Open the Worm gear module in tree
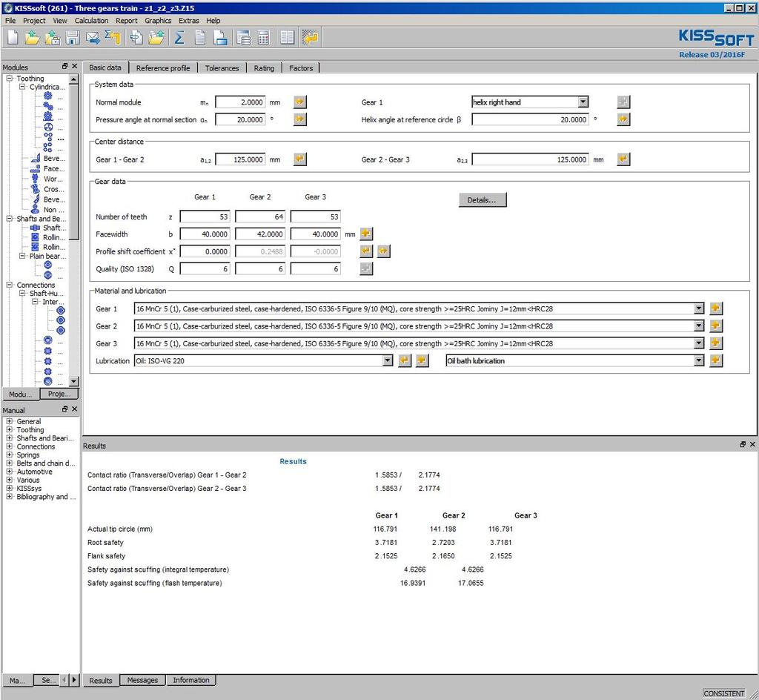This screenshot has height=700, width=759. click(x=35, y=179)
